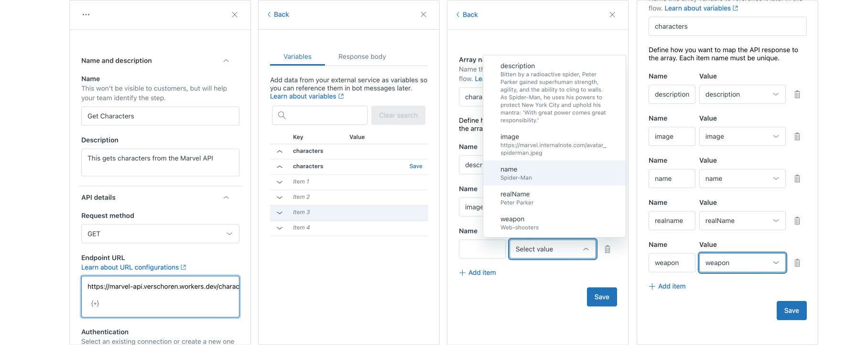Viewport: 868px width, 345px height.
Task: Delete the description mapping row
Action: pos(797,94)
